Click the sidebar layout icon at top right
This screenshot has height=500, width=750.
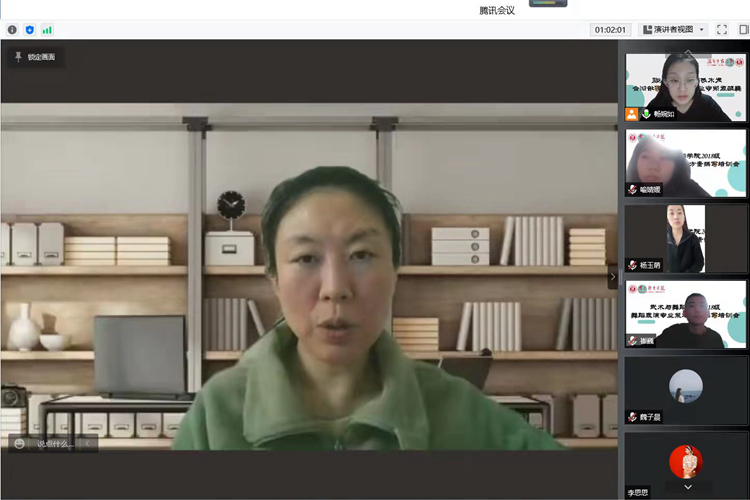pyautogui.click(x=741, y=30)
